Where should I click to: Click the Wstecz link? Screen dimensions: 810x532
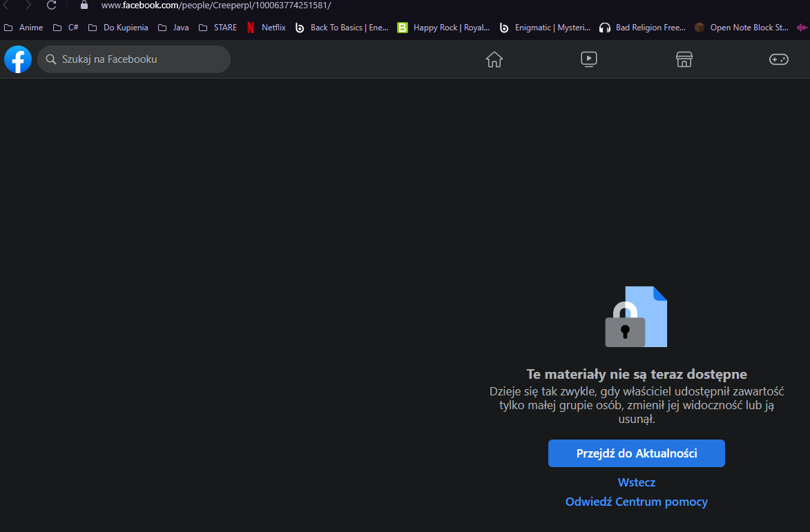636,482
